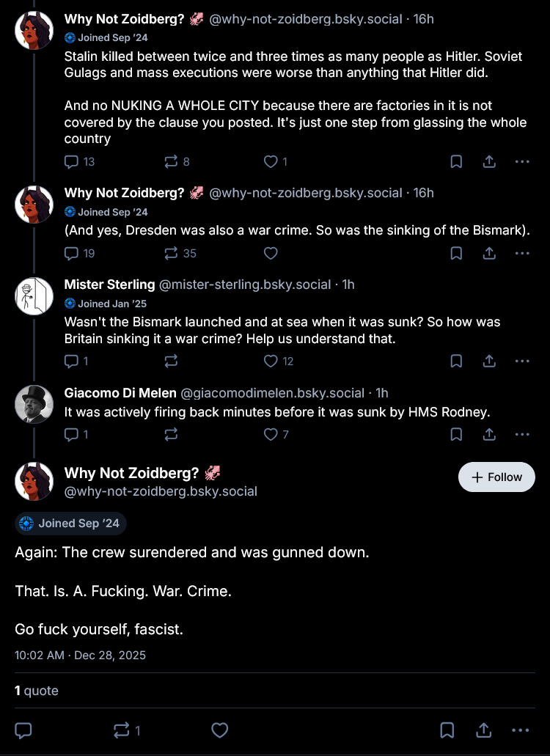Open Mister Sterling's profile avatar
The height and width of the screenshot is (756, 550).
coord(34,296)
